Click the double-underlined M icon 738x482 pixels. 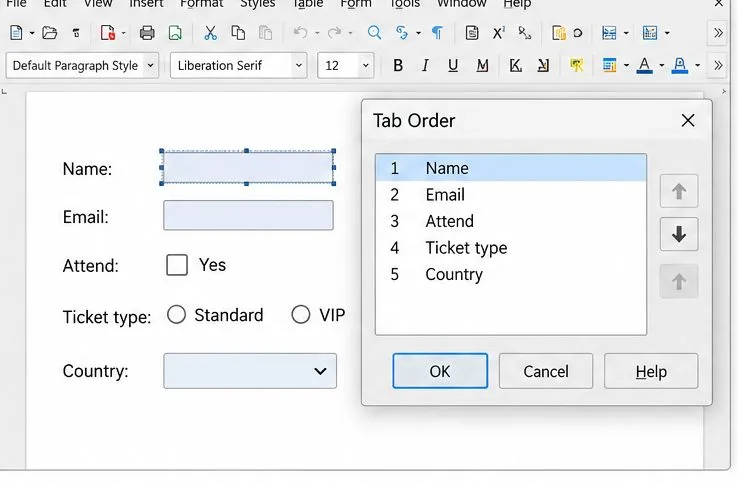[x=482, y=65]
